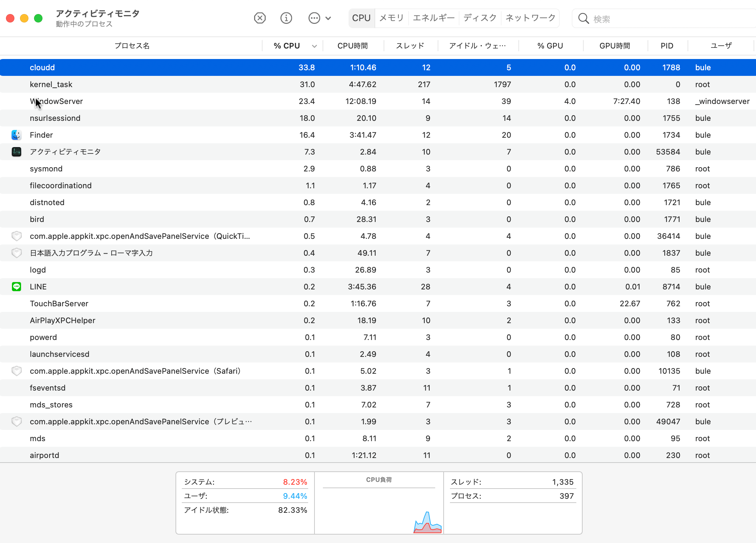Select the エネルギー tab
Image resolution: width=756 pixels, height=543 pixels.
click(433, 18)
